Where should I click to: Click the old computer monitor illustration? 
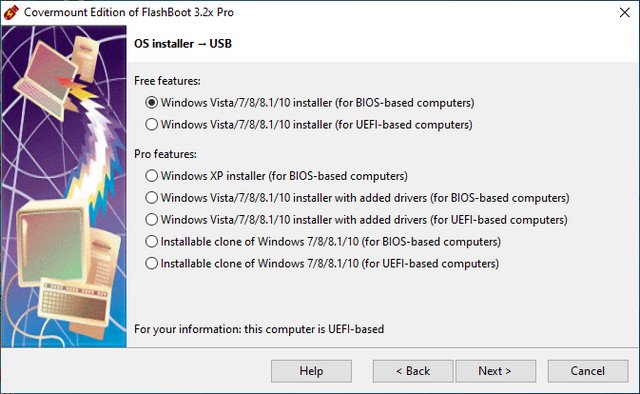[53, 243]
